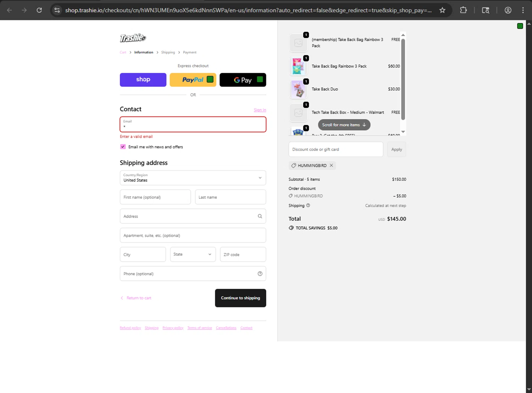The height and width of the screenshot is (393, 532).
Task: Go to Cart breadcrumb
Action: [x=123, y=52]
